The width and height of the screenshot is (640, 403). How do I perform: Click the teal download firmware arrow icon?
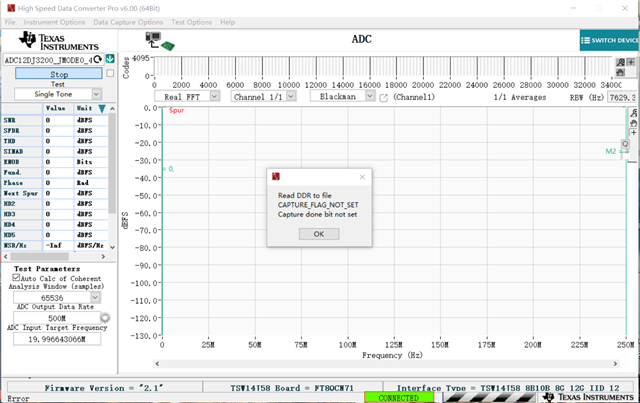click(110, 59)
